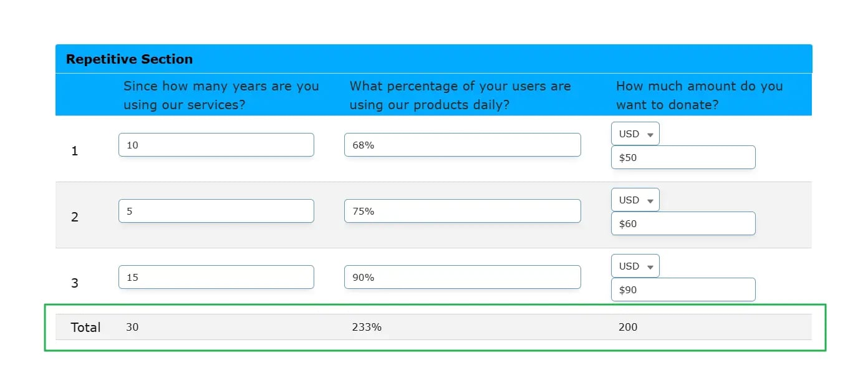
Task: Click the percentage field showing 75%
Action: [462, 211]
